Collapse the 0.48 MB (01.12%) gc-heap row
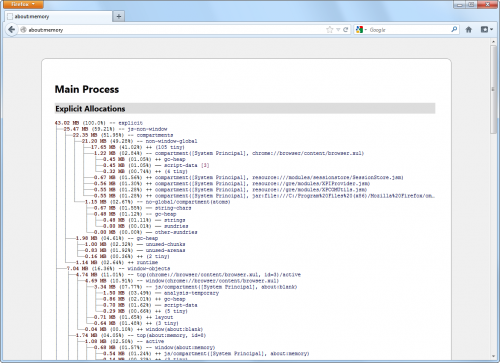Viewport: 500px width, 363px height. [135, 214]
